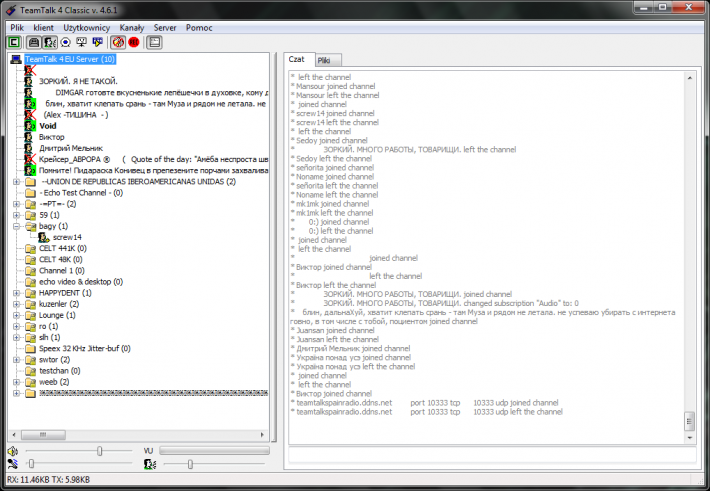Click Echo Test Channel folder icon
The image size is (710, 491).
coord(30,193)
